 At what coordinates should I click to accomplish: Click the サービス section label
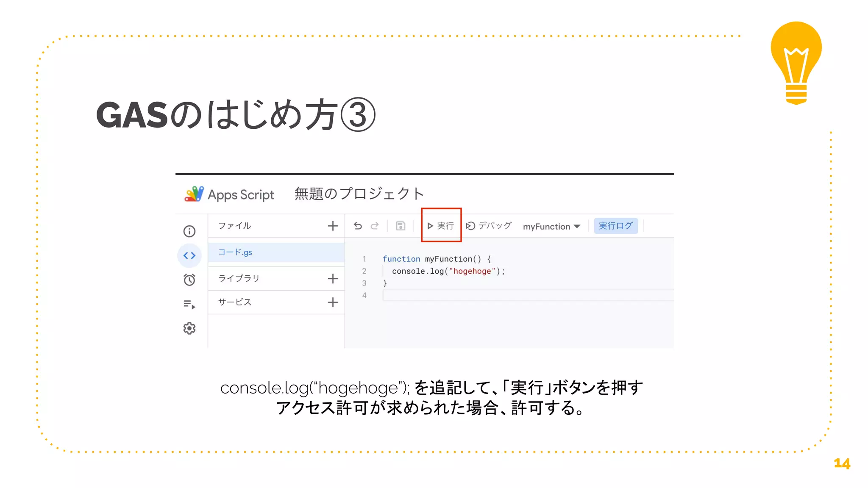tap(235, 302)
